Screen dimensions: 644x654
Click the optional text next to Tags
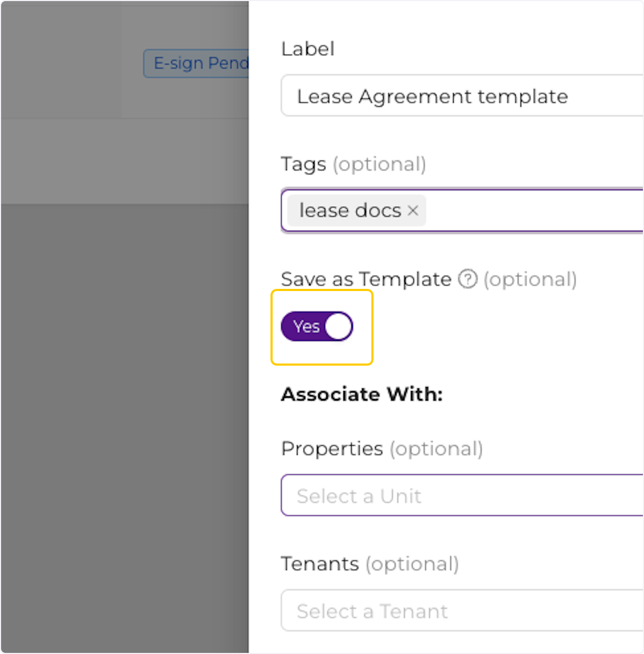[380, 164]
